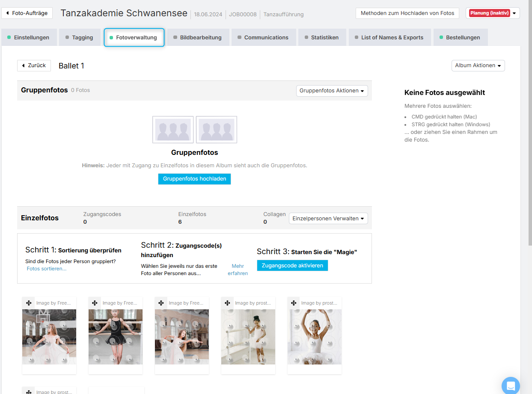Open Gruppenfotos Aktionen dropdown
This screenshot has width=532, height=394.
pyautogui.click(x=332, y=91)
